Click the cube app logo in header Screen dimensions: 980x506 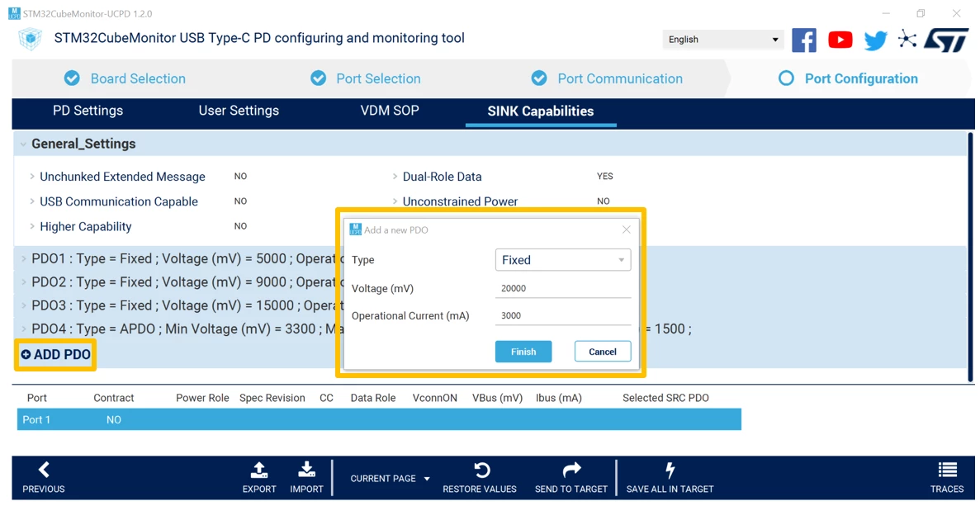point(31,38)
